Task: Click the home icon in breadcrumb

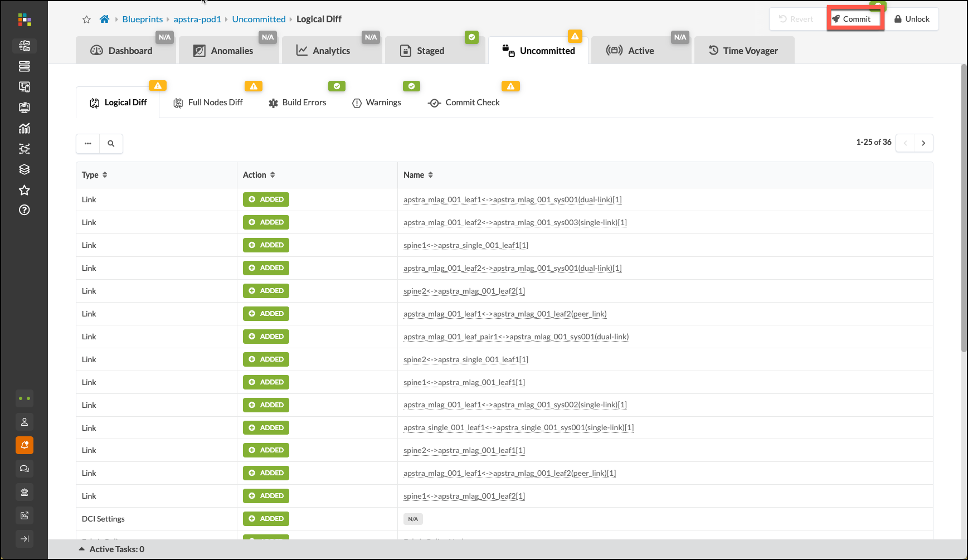Action: click(104, 19)
